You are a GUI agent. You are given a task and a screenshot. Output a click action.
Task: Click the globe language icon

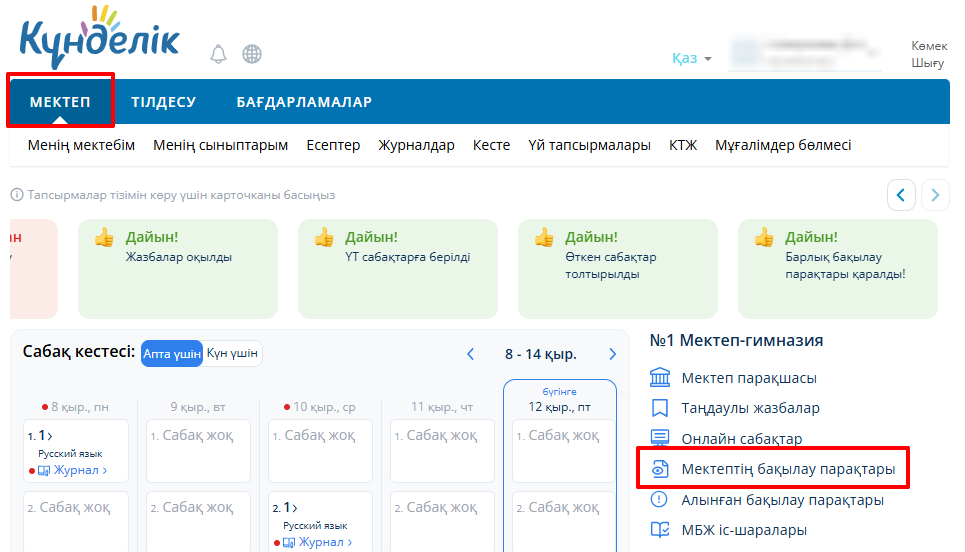click(x=252, y=54)
